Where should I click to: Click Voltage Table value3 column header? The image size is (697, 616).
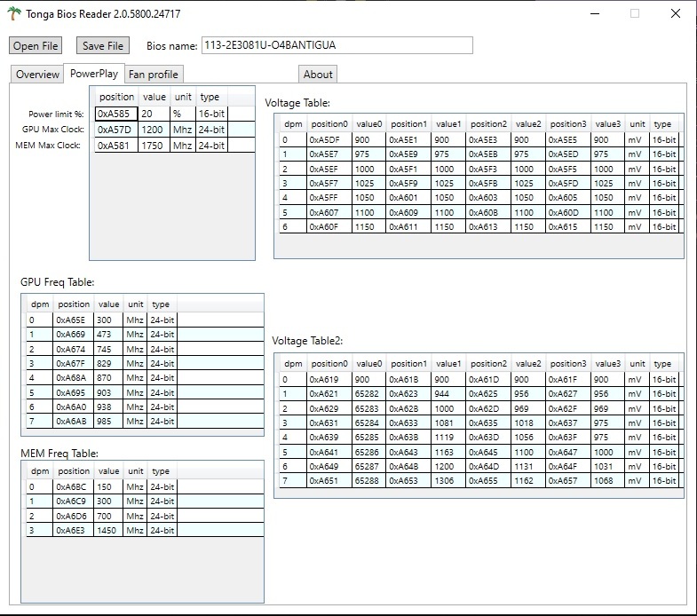[x=607, y=124]
